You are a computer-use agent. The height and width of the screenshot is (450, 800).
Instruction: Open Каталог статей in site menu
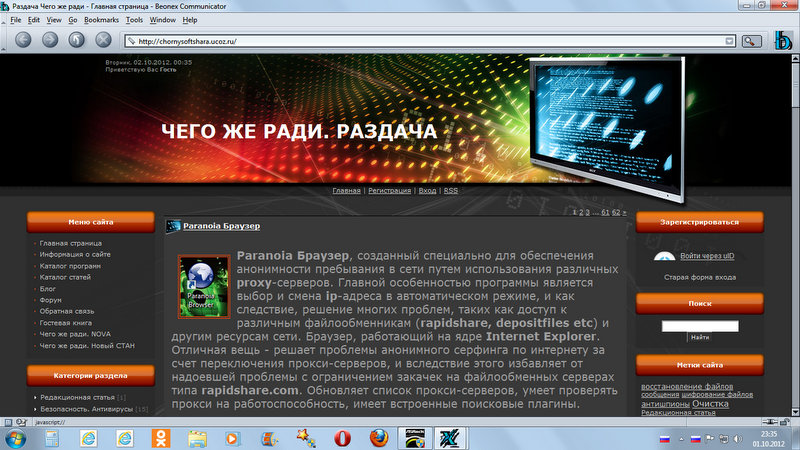(x=65, y=277)
